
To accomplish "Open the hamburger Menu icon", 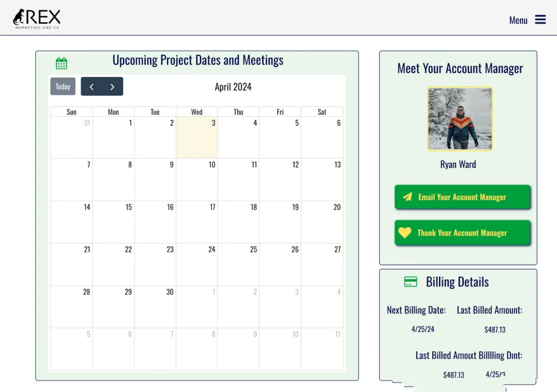I will [540, 20].
